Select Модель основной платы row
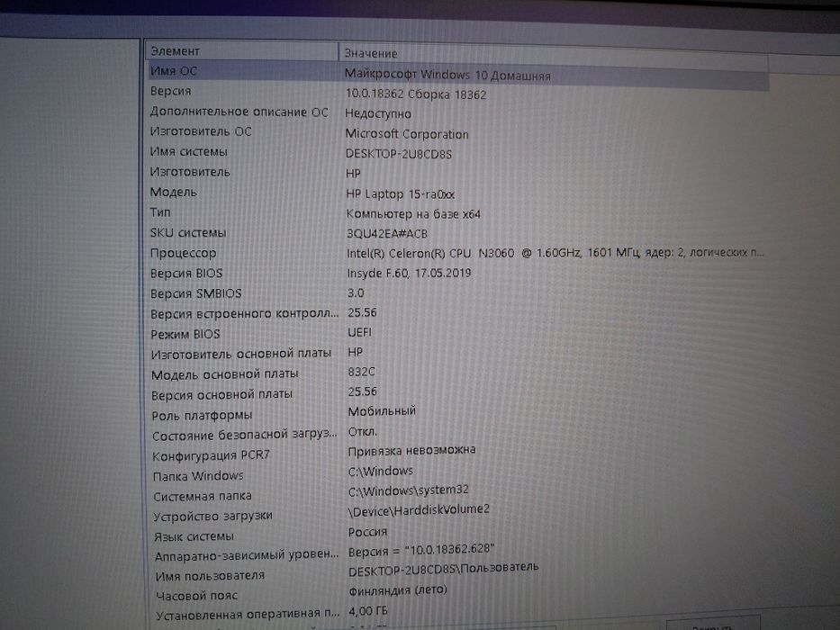840x630 pixels. [x=224, y=373]
